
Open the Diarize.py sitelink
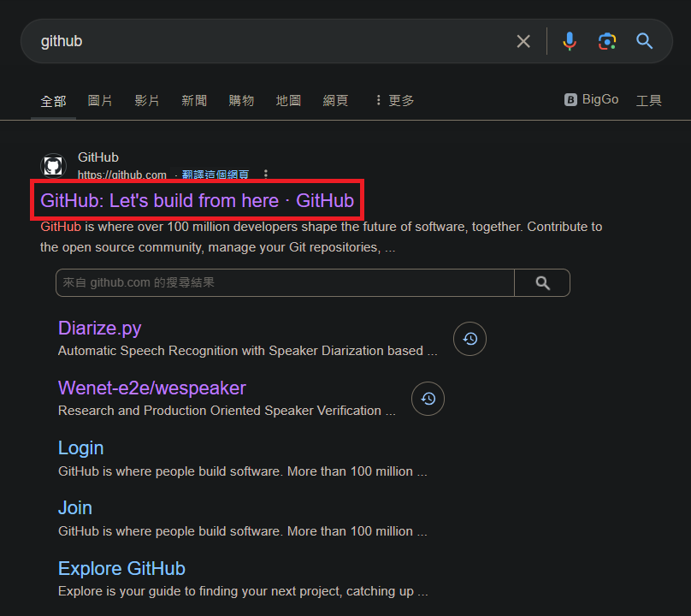pyautogui.click(x=99, y=329)
